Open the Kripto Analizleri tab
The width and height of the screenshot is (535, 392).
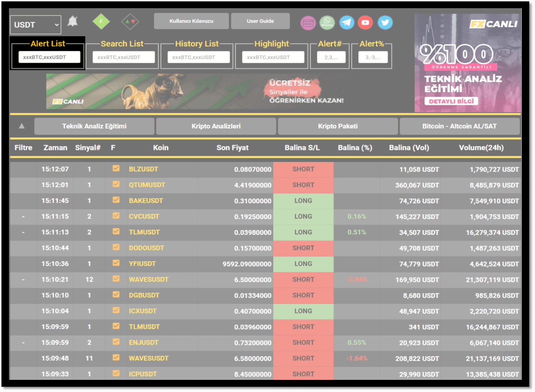tap(216, 126)
